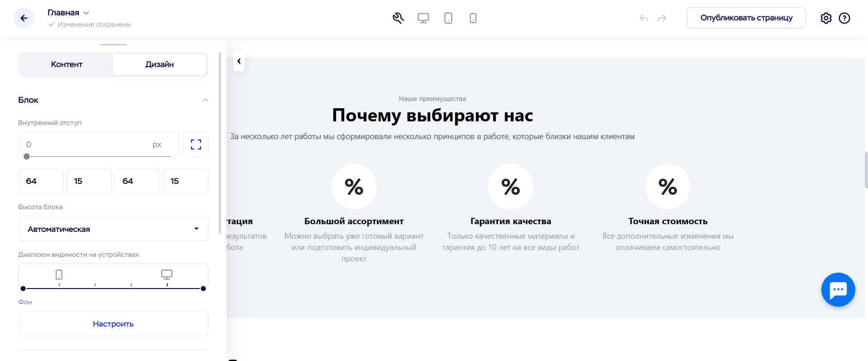Open the Высота блока Автоматическая dropdown

(113, 229)
